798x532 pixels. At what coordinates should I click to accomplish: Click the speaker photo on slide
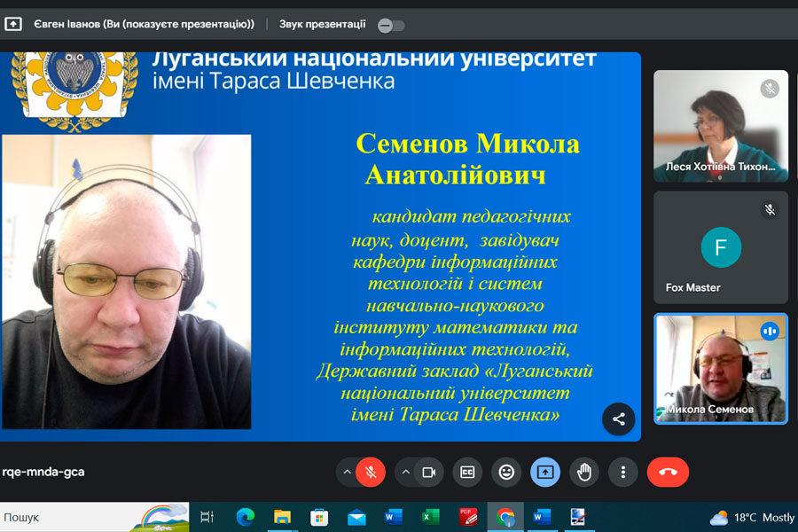pyautogui.click(x=127, y=282)
